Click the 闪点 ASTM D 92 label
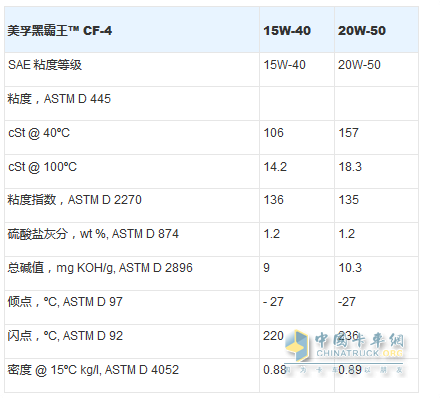440x398 pixels. tap(65, 336)
